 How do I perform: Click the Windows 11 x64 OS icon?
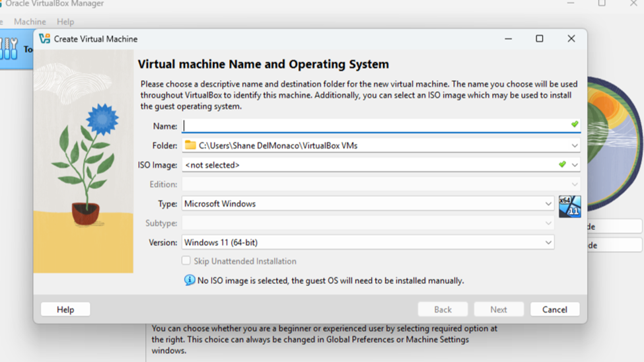(x=569, y=206)
